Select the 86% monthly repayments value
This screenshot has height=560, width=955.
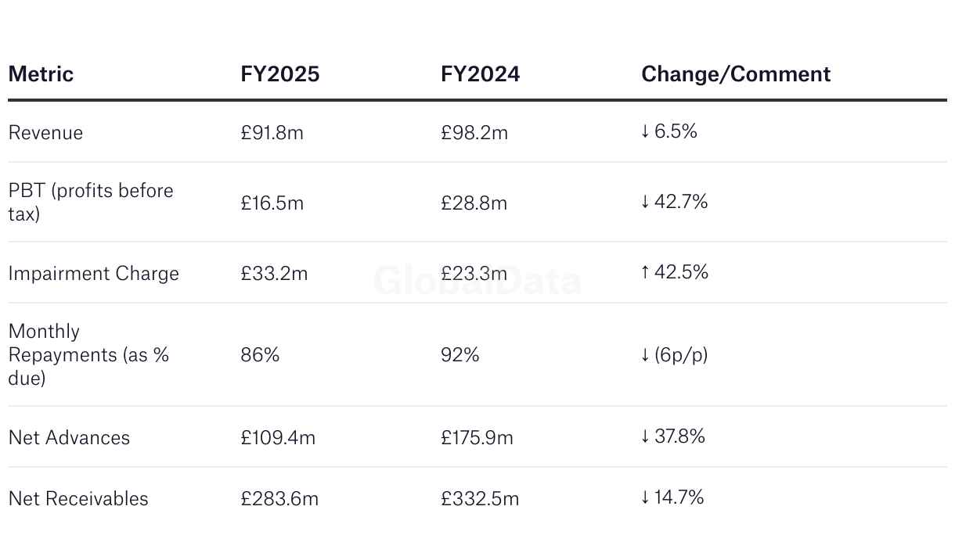(260, 355)
